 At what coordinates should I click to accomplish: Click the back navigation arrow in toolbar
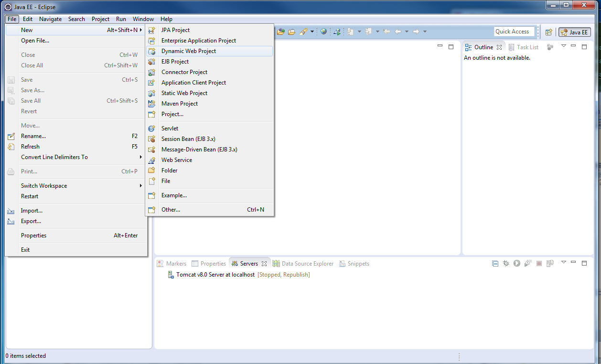(397, 32)
